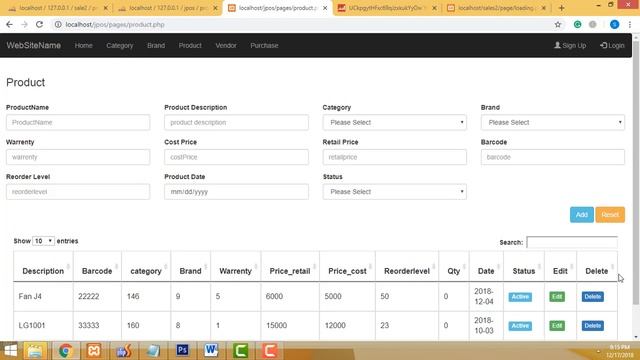Screen dimensions: 640x360
Task: Edit the LG1001 product row
Action: [x=557, y=326]
